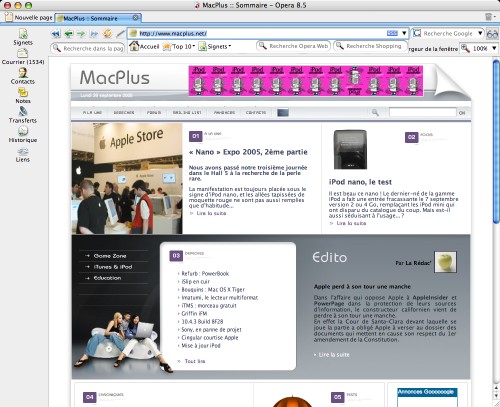Open the Refurb : PowerBook news item

[x=205, y=274]
